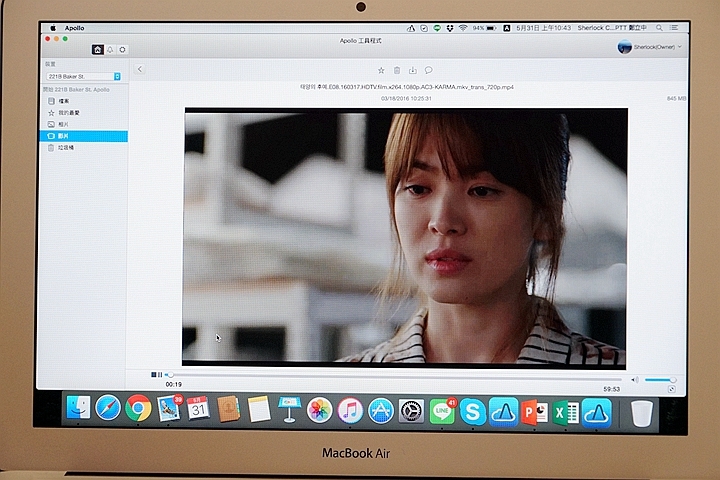Screen dimensions: 720x480
Task: Select the highlighted Videos sidebar item
Action: point(83,136)
